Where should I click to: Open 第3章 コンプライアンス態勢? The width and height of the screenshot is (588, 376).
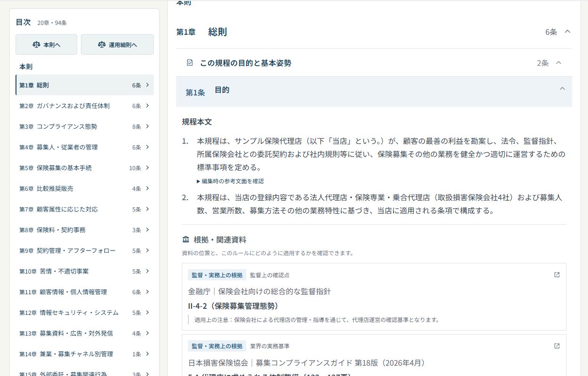[x=85, y=126]
